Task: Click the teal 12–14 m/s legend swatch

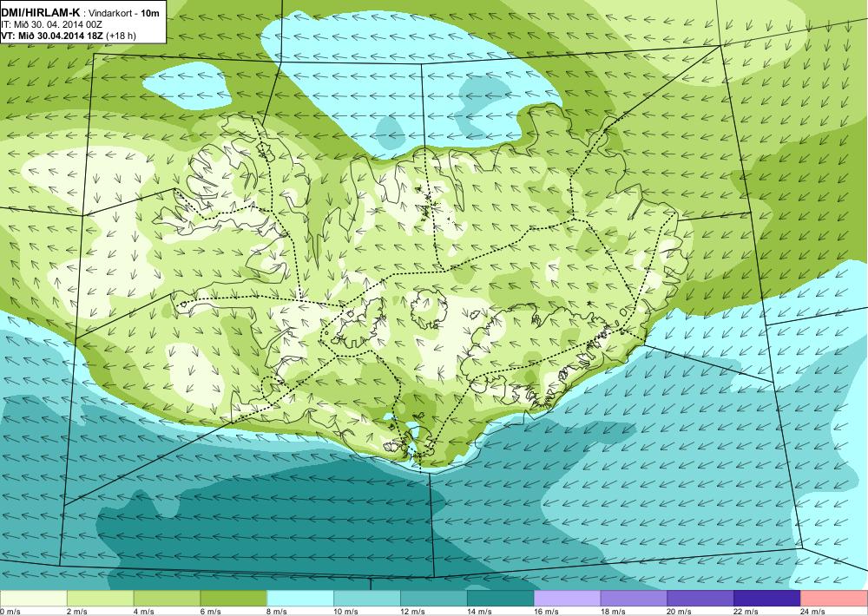Action: 434,599
